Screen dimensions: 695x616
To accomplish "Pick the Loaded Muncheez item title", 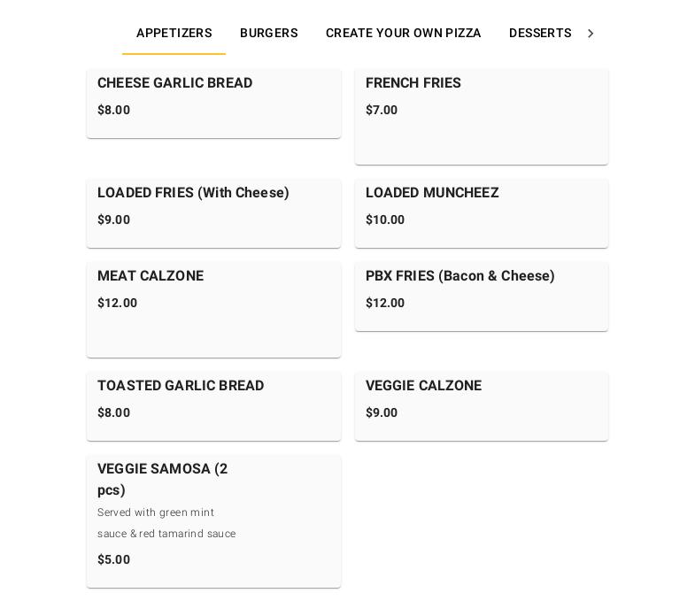I will point(432,193).
